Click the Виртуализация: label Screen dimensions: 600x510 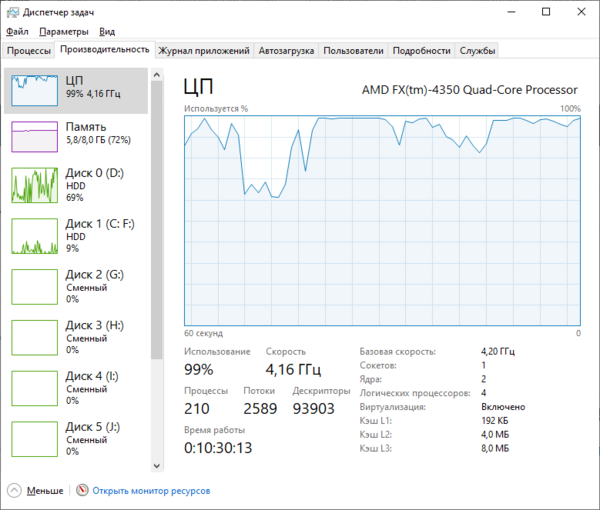tap(393, 407)
